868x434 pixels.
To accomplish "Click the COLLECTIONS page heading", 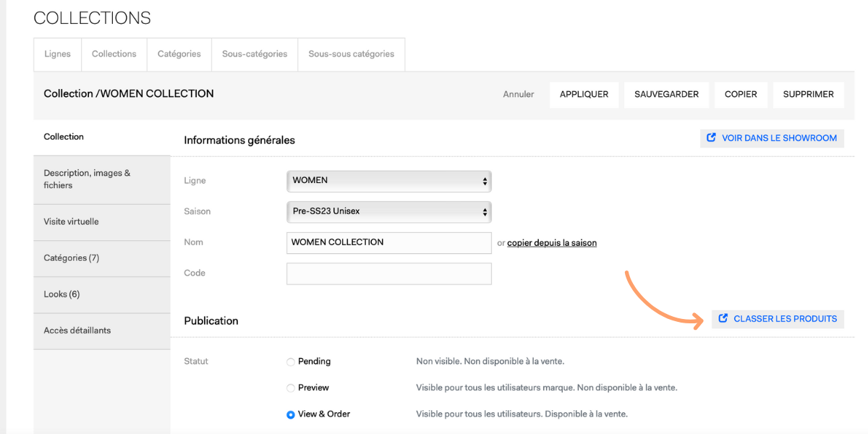I will [x=93, y=18].
